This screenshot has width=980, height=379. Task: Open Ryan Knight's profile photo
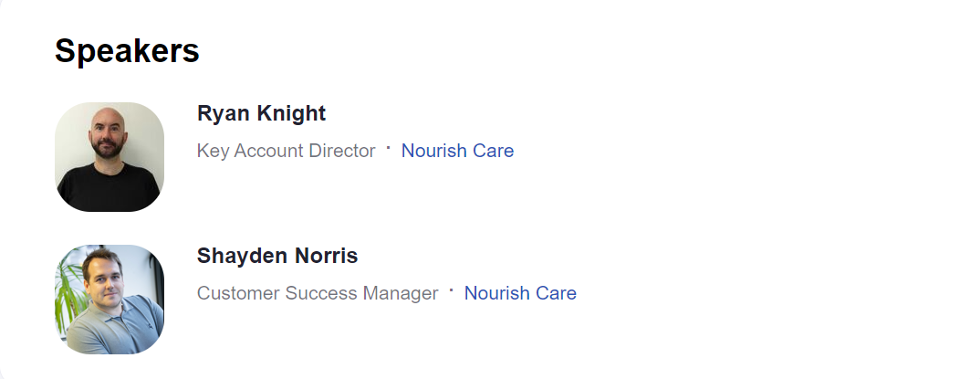[109, 157]
